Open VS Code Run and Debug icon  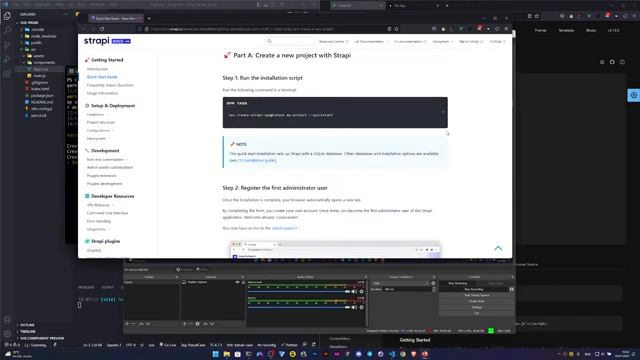pos(7,60)
